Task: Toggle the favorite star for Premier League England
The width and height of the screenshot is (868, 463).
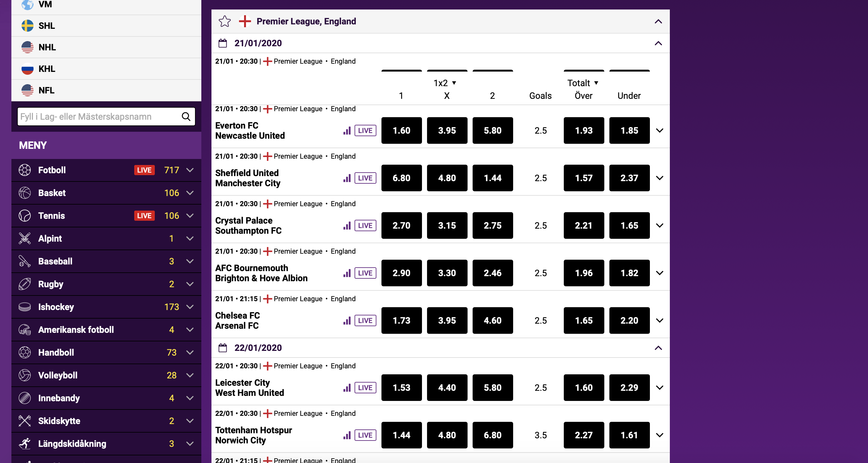Action: [224, 21]
